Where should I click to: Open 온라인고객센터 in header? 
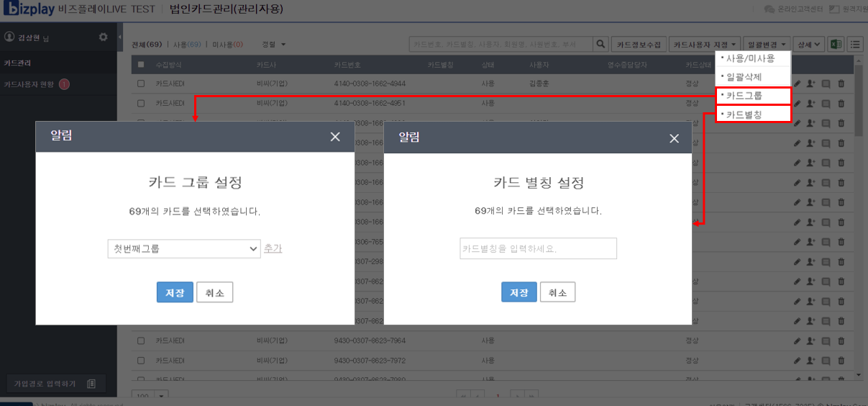[x=792, y=10]
